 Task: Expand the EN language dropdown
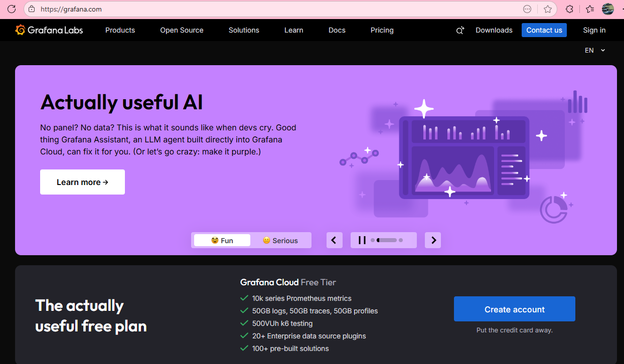595,50
